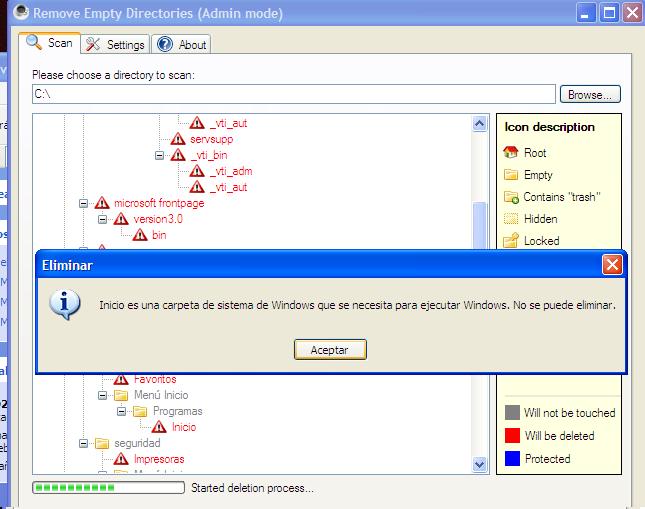645x509 pixels.
Task: Click the blue Protected swatch
Action: coord(512,458)
